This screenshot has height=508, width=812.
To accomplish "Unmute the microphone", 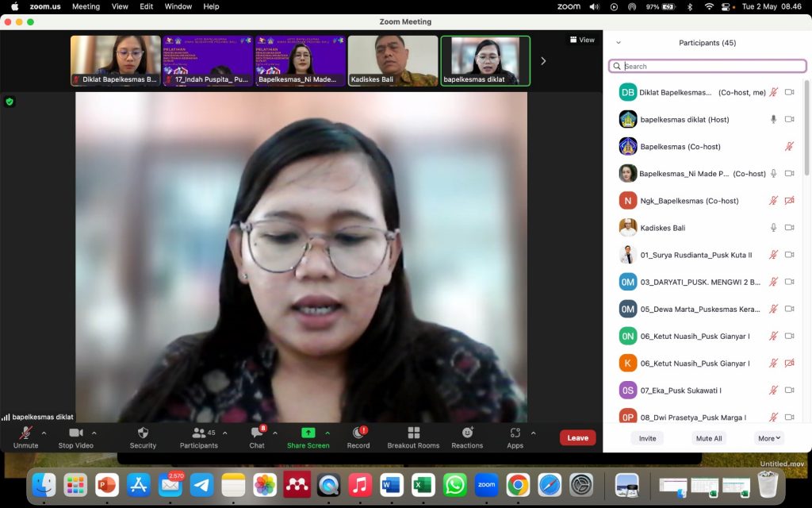I will pos(25,433).
